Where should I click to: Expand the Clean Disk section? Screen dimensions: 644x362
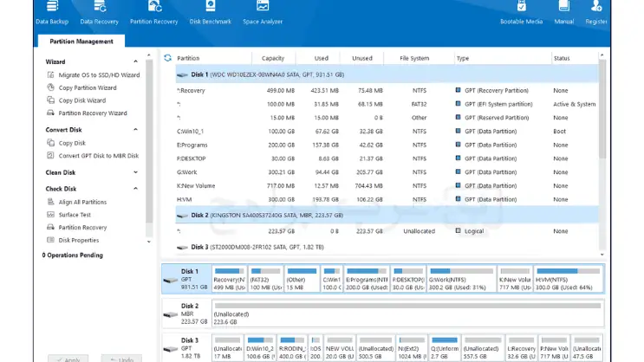(135, 172)
